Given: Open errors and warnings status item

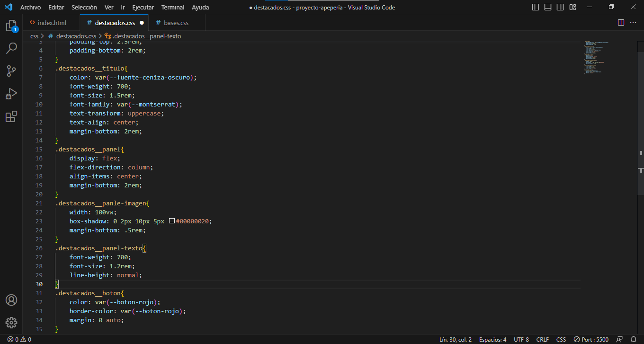Looking at the screenshot, I should pos(19,339).
